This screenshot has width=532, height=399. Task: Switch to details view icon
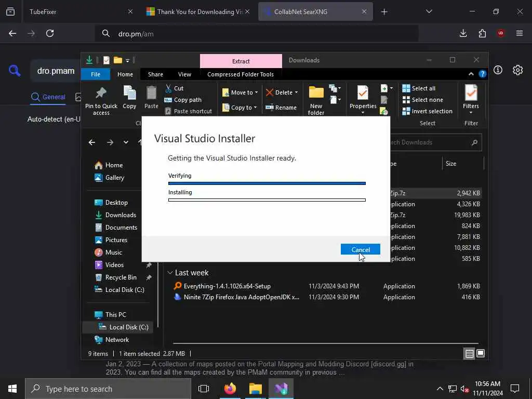[x=469, y=353]
